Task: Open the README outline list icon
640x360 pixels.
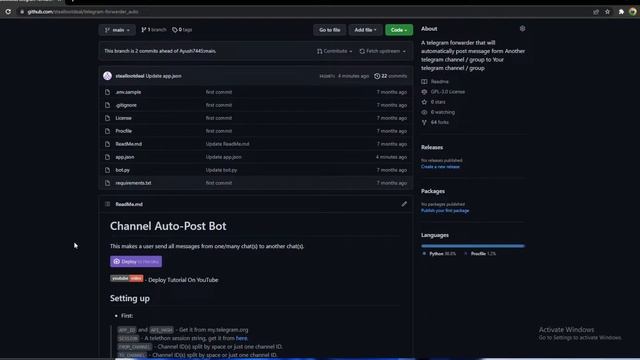Action: coord(107,204)
